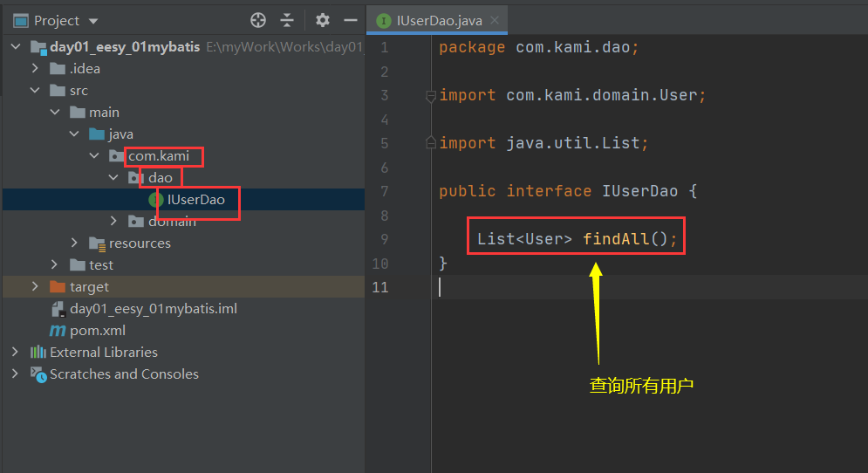The image size is (868, 473).
Task: Select the pom.xml file
Action: pyautogui.click(x=98, y=331)
